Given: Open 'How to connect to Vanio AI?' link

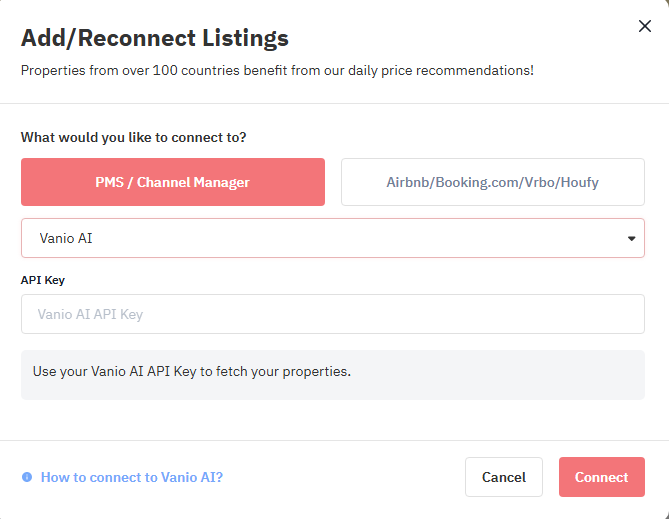Looking at the screenshot, I should click(132, 477).
